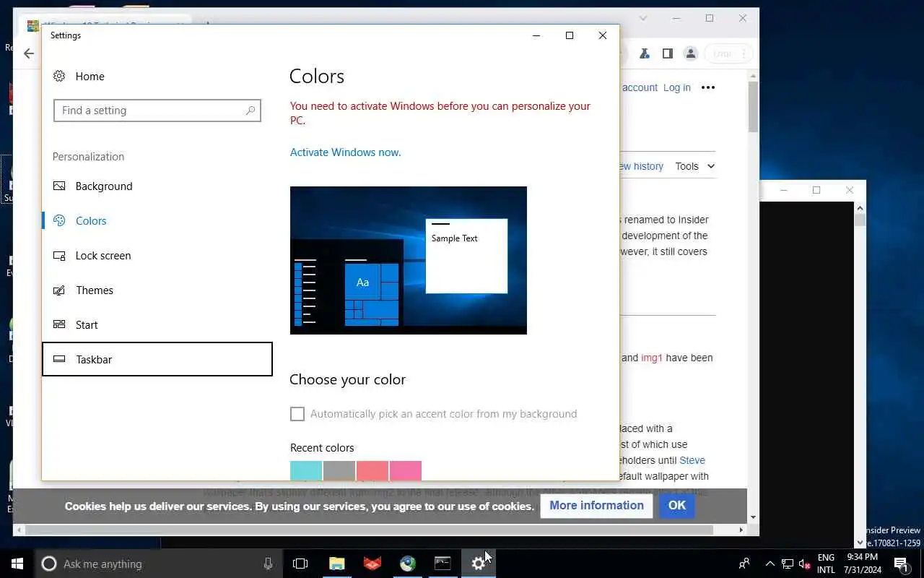Pick the gray recent color swatch
Image resolution: width=924 pixels, height=578 pixels.
click(339, 470)
